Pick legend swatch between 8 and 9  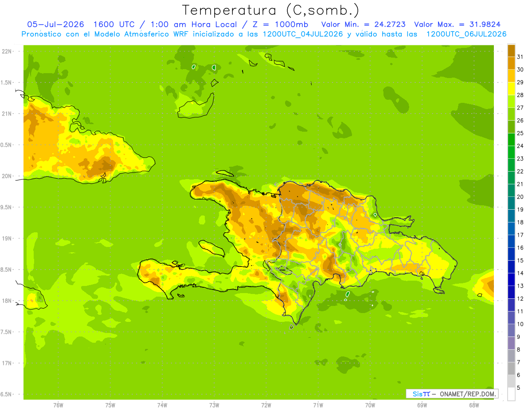[x=512, y=343]
